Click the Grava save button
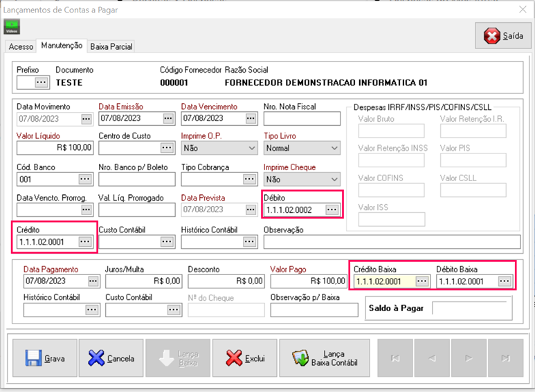535x392 pixels. pyautogui.click(x=44, y=358)
